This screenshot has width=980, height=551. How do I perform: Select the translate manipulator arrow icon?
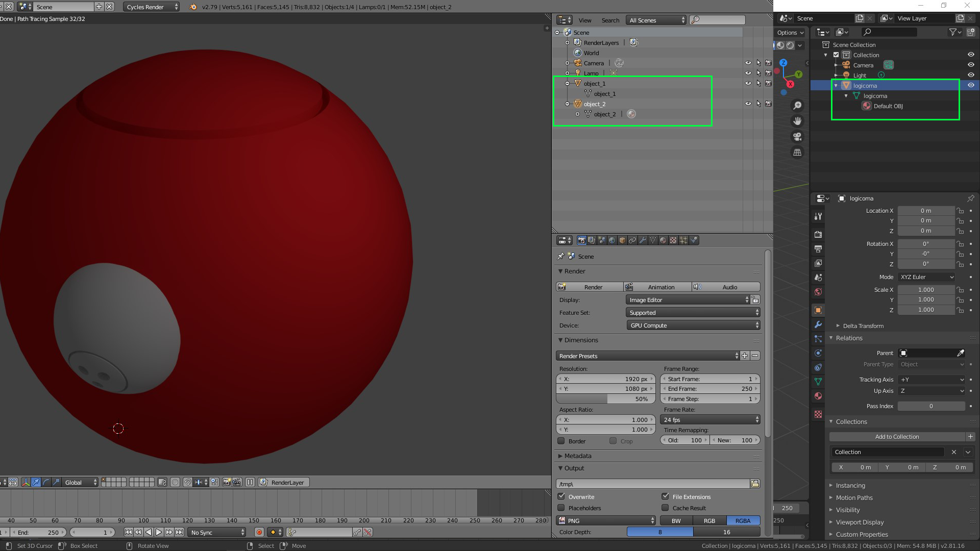pyautogui.click(x=36, y=482)
